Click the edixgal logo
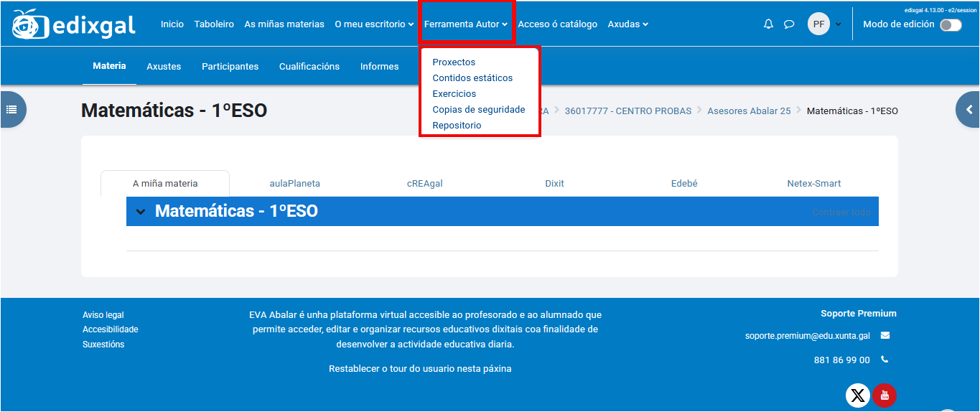The image size is (980, 412). click(74, 25)
